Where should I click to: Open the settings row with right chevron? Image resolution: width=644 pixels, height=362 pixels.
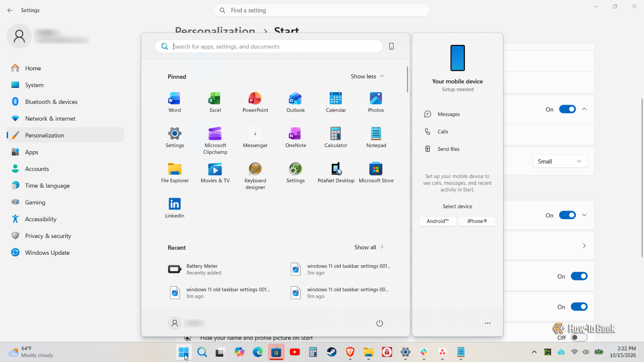click(x=584, y=246)
